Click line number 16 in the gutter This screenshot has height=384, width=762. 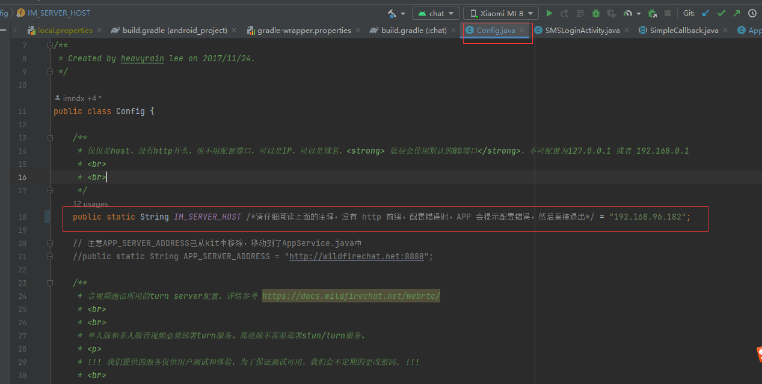tap(22, 177)
